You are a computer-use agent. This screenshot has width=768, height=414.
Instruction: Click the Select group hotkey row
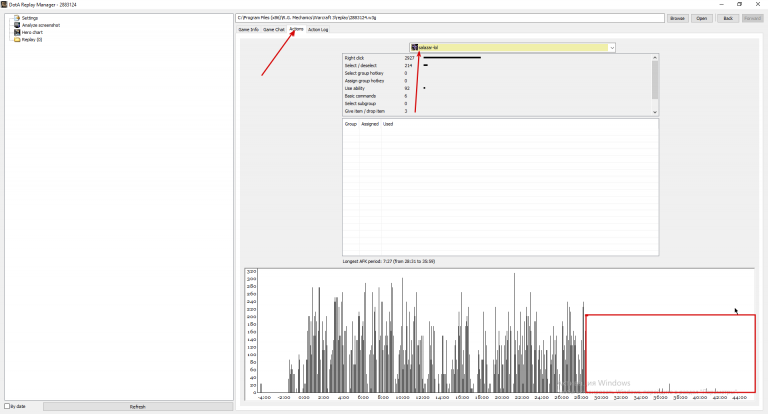tap(497, 73)
